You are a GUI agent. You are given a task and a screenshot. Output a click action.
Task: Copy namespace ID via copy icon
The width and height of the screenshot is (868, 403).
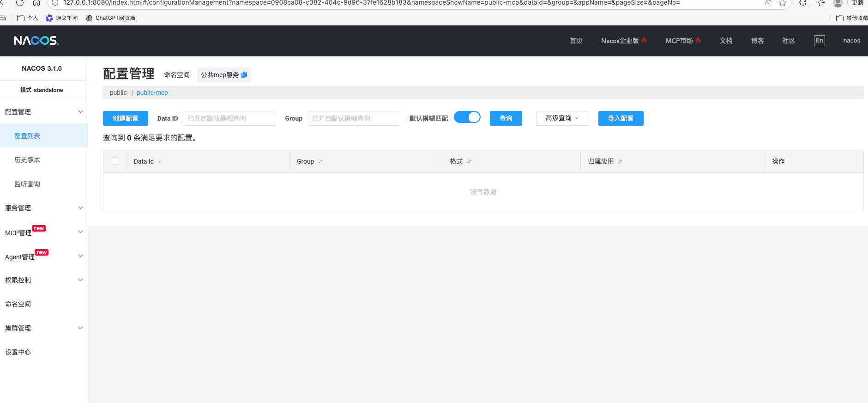(244, 75)
